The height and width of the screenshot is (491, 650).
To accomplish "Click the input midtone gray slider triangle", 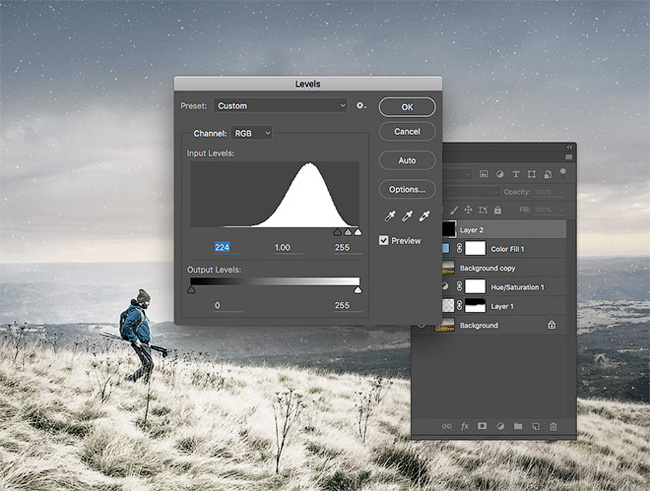I will coord(348,232).
